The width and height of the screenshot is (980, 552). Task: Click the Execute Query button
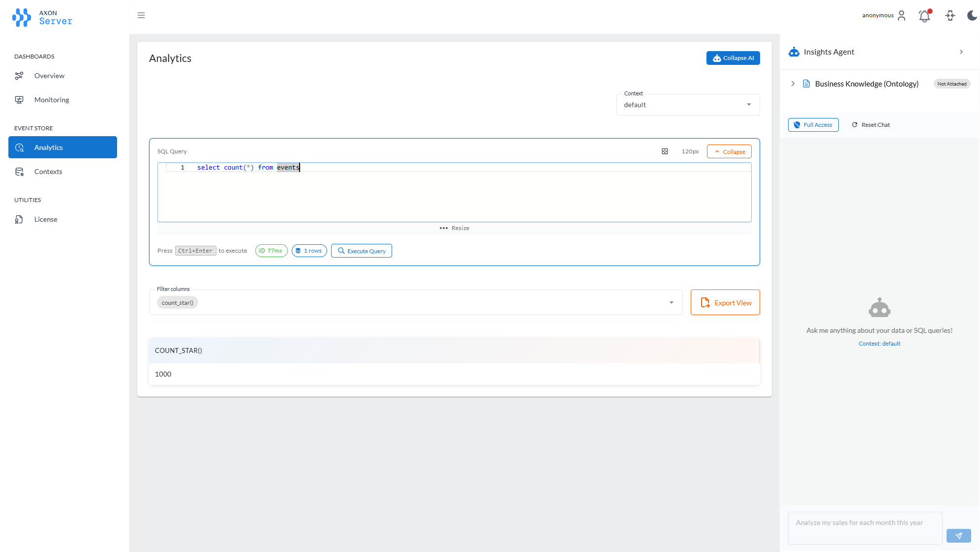[362, 251]
